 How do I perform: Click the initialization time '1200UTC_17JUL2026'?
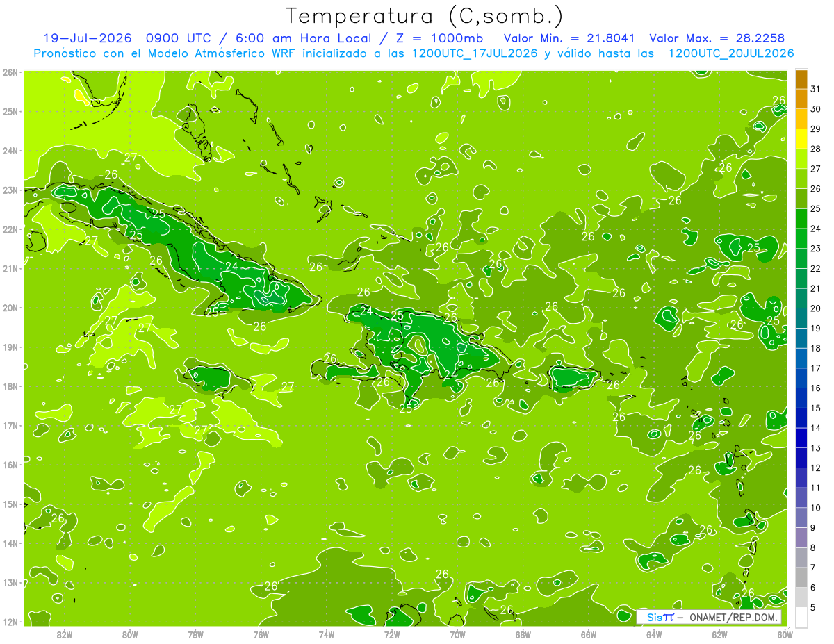point(475,53)
